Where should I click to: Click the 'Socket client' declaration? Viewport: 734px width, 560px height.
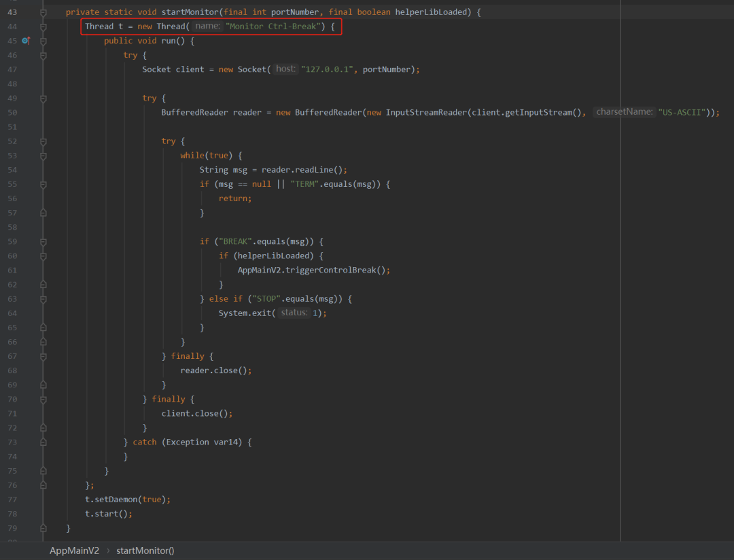pos(173,69)
